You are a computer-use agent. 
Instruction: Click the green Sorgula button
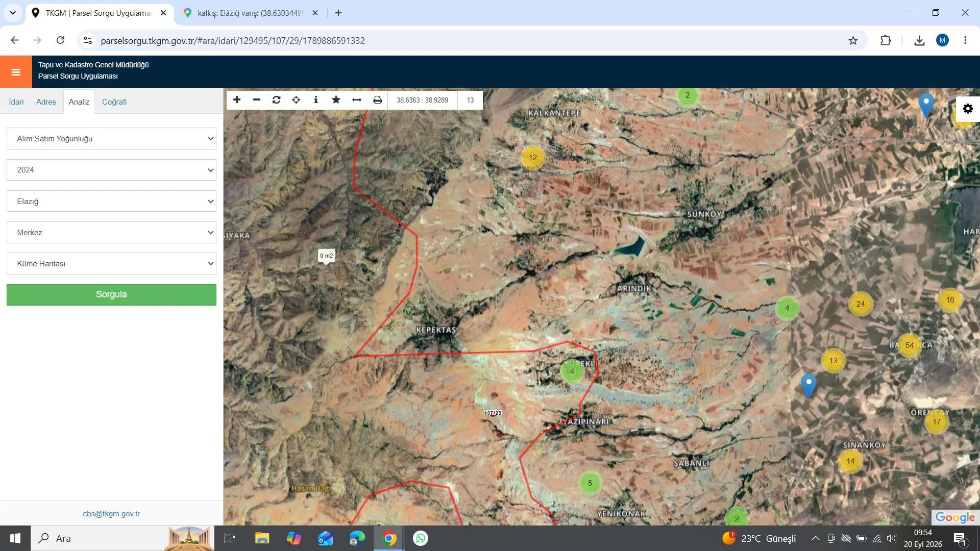pyautogui.click(x=111, y=295)
